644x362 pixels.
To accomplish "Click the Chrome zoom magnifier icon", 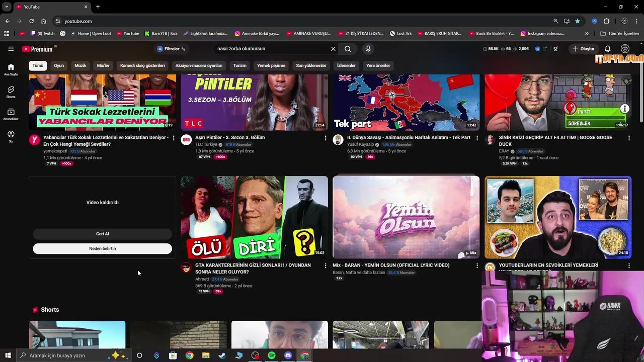I will pos(555,21).
